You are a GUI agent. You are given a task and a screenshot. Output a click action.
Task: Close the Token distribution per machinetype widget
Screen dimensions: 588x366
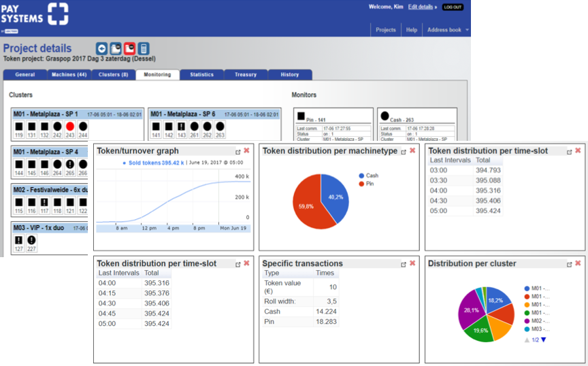coord(412,150)
